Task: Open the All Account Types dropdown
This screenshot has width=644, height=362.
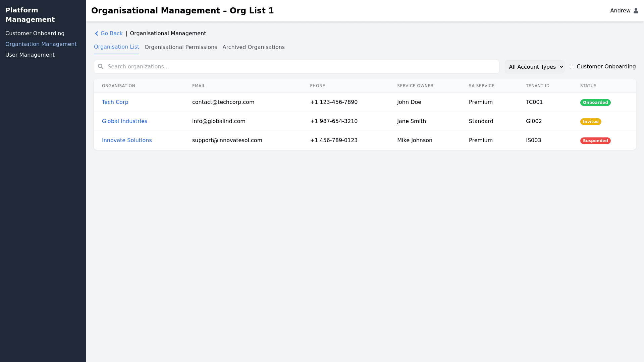Action: (x=534, y=67)
